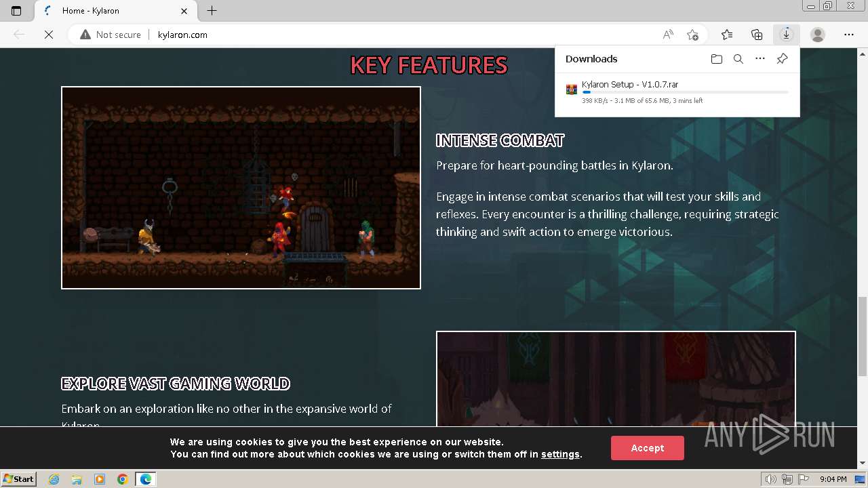Launch Internet Explorer from taskbar
Viewport: 868px width, 488px height.
[54, 479]
